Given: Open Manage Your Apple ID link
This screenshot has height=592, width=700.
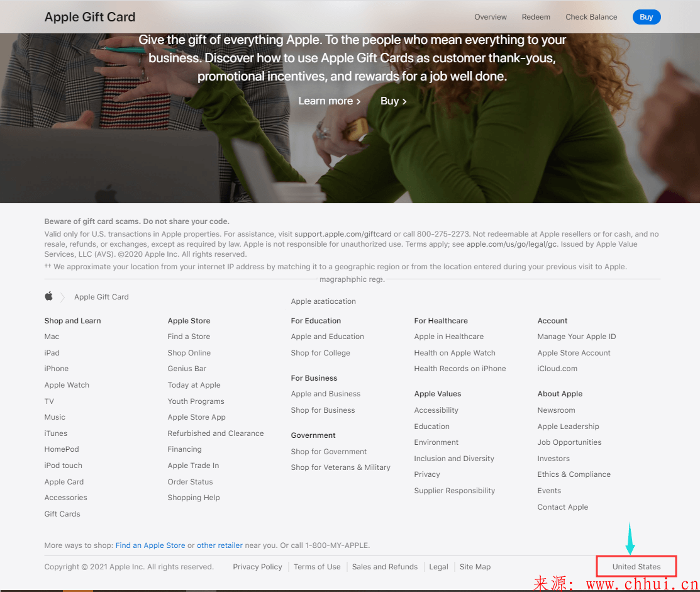Looking at the screenshot, I should (x=576, y=337).
